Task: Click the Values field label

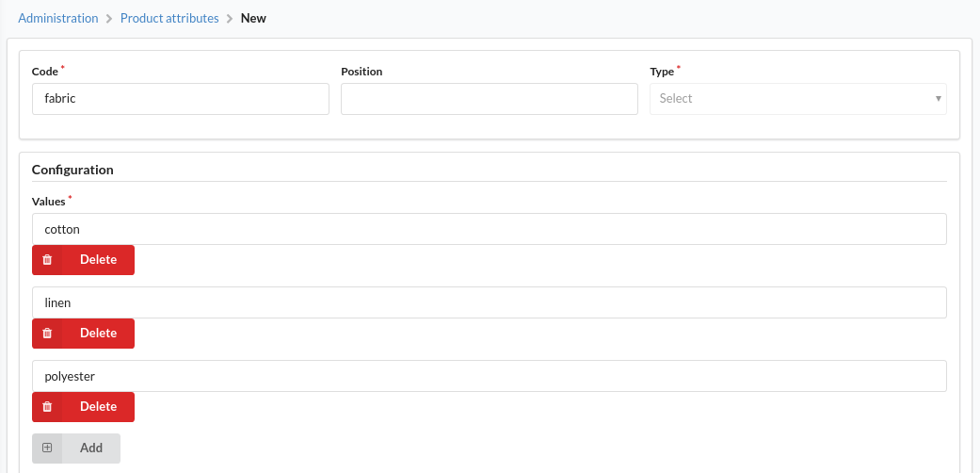Action: tap(49, 202)
